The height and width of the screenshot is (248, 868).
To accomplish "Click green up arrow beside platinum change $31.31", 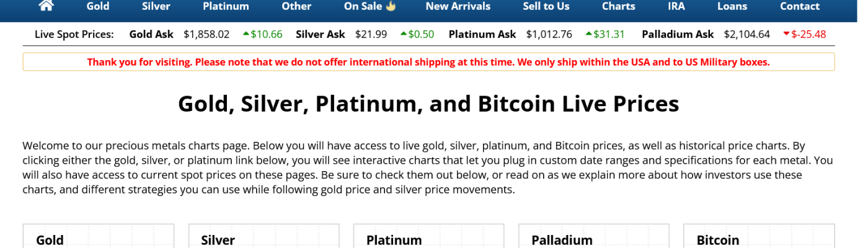I will [589, 34].
